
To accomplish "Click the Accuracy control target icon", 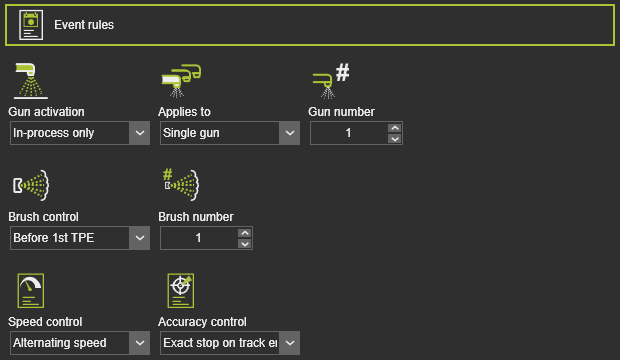I will click(x=181, y=290).
